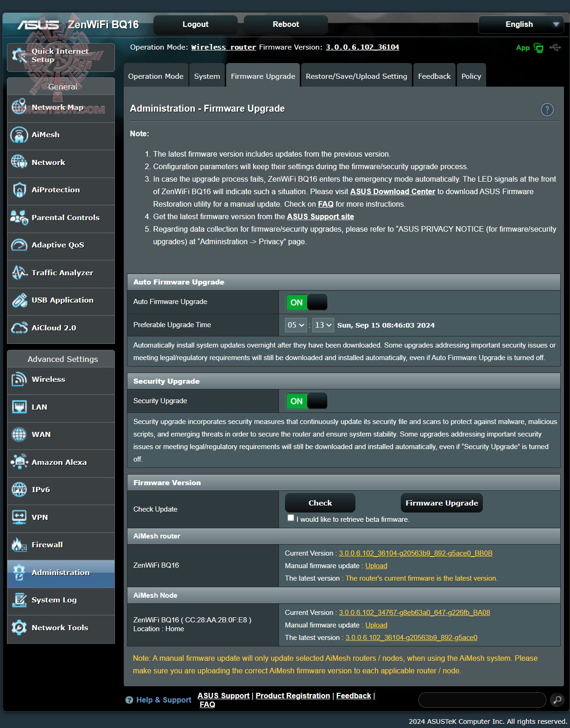Open the Parental Controls icon
Image resolution: width=570 pixels, height=728 pixels.
(x=19, y=217)
